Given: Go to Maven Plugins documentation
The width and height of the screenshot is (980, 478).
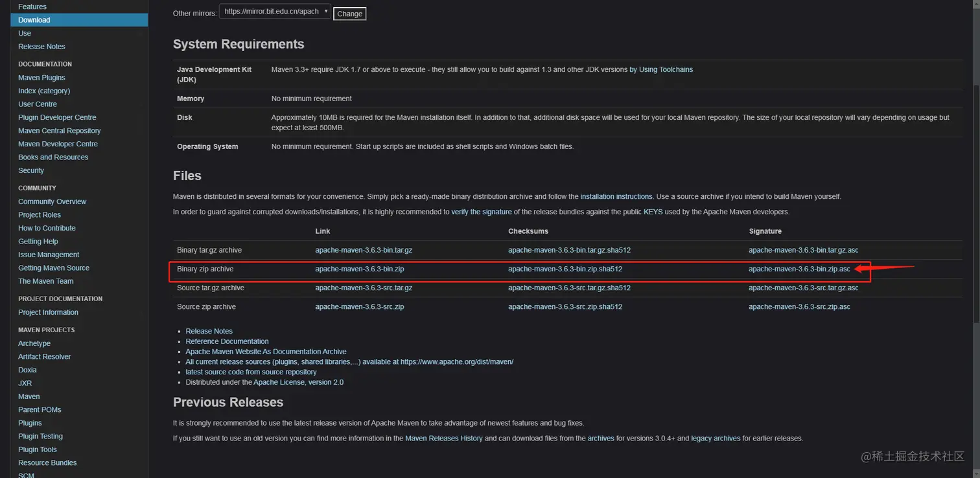Looking at the screenshot, I should 41,78.
